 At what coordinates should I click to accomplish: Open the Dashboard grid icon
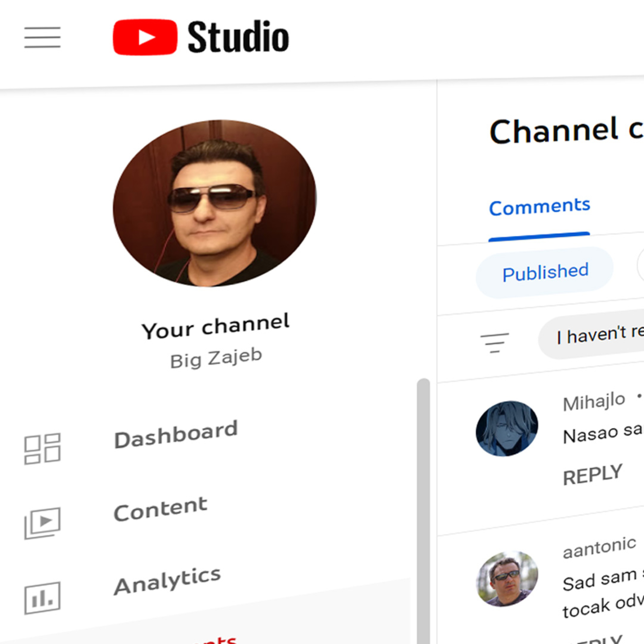tap(42, 449)
